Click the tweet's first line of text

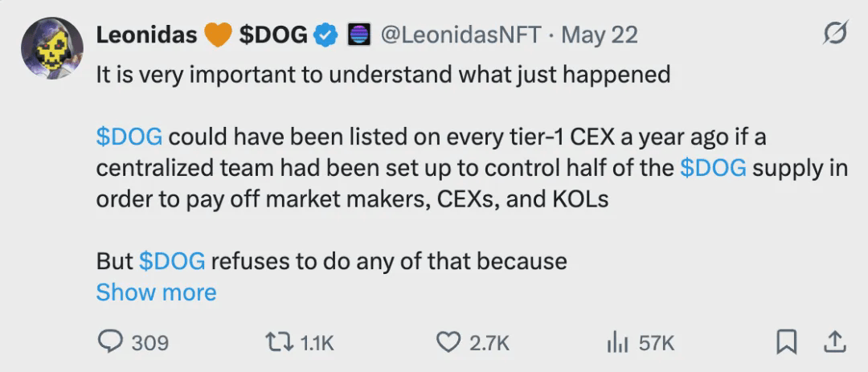click(383, 75)
